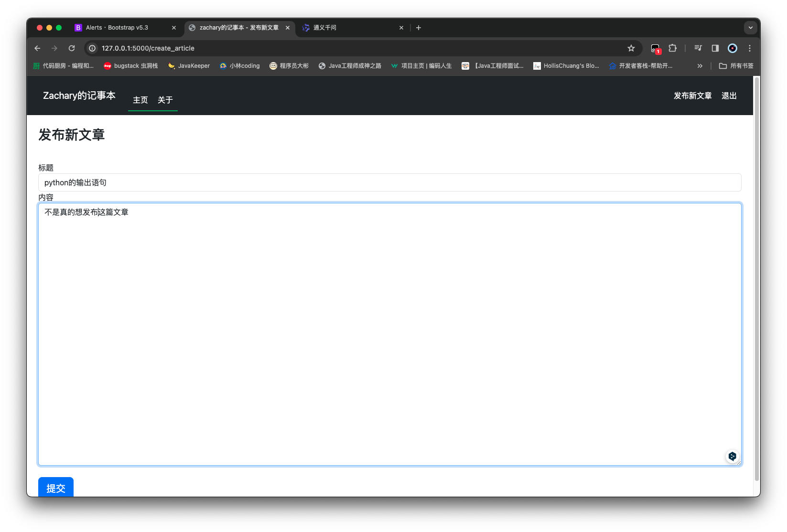Click the 内容 field label
The width and height of the screenshot is (787, 532).
pyautogui.click(x=46, y=197)
